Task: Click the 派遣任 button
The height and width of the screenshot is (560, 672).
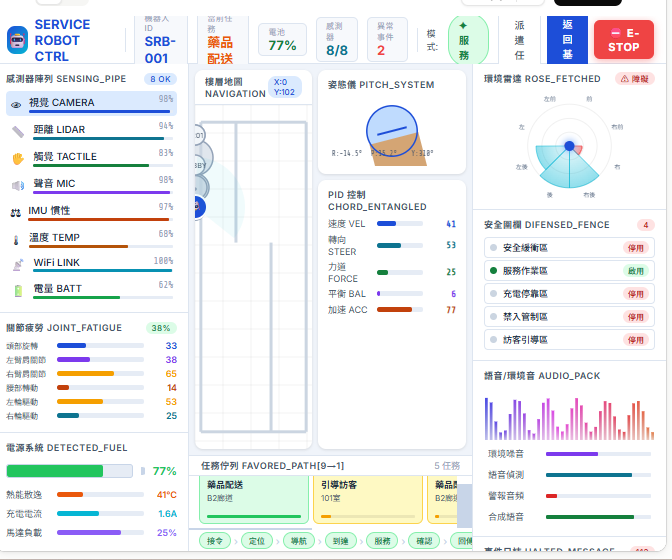Action: 519,40
